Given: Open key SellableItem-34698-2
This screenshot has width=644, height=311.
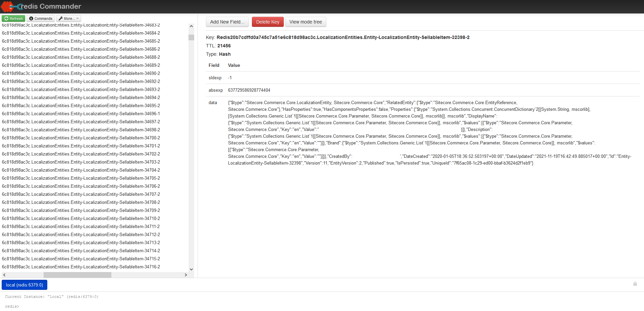Looking at the screenshot, I should (x=81, y=130).
